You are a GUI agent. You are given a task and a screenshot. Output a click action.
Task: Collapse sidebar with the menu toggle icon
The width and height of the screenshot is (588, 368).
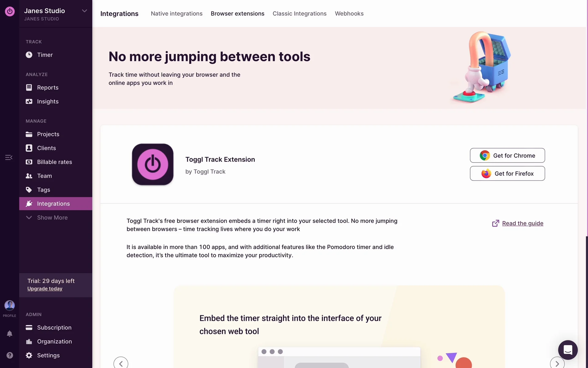coord(9,157)
